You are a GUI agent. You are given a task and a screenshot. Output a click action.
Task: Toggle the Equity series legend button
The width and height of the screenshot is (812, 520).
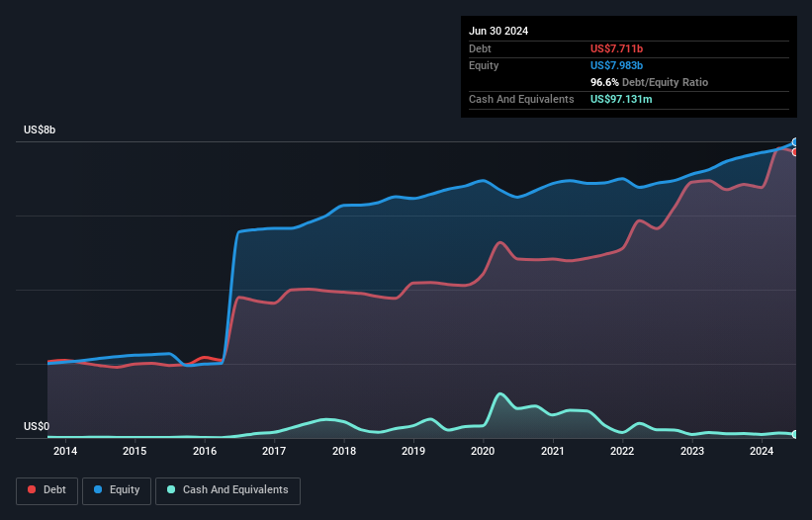coord(117,490)
